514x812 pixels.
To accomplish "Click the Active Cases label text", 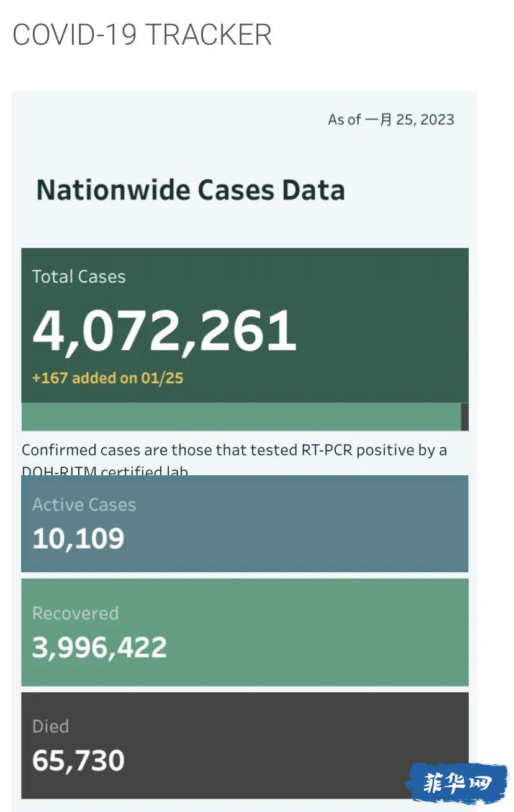I will (x=84, y=504).
